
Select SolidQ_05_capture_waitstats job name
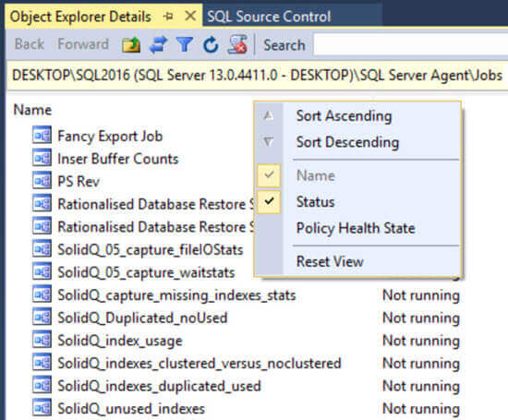(x=146, y=272)
